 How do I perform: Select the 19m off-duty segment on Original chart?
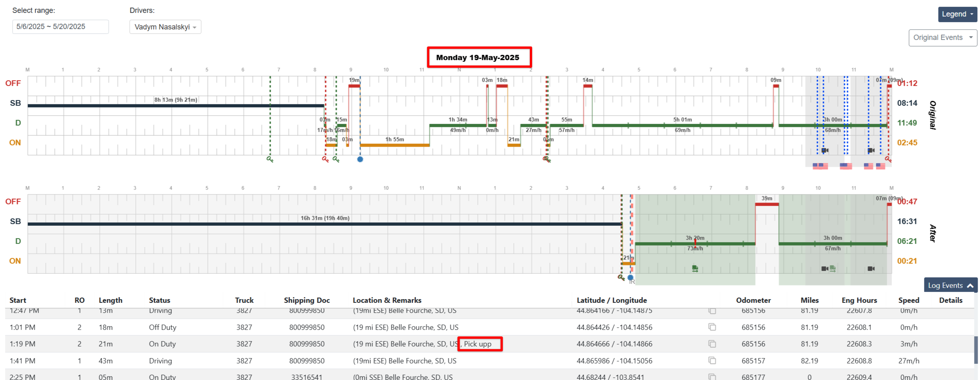pos(354,86)
